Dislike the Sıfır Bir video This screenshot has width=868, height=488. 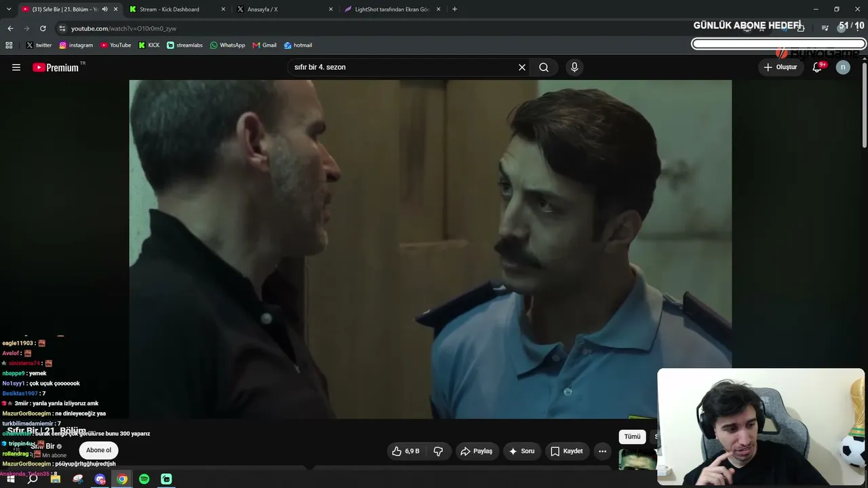pyautogui.click(x=438, y=451)
